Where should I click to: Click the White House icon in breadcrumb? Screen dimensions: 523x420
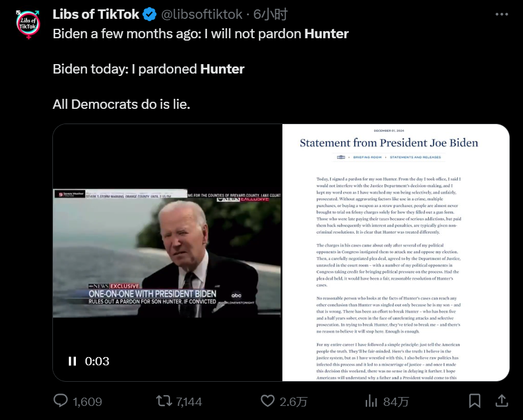click(x=341, y=157)
